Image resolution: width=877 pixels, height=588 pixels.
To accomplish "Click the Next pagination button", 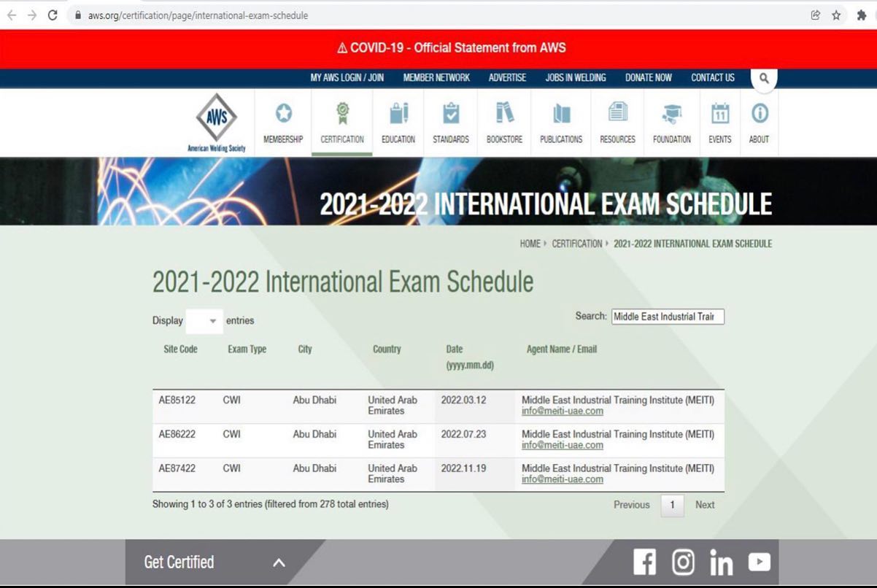I will point(705,505).
